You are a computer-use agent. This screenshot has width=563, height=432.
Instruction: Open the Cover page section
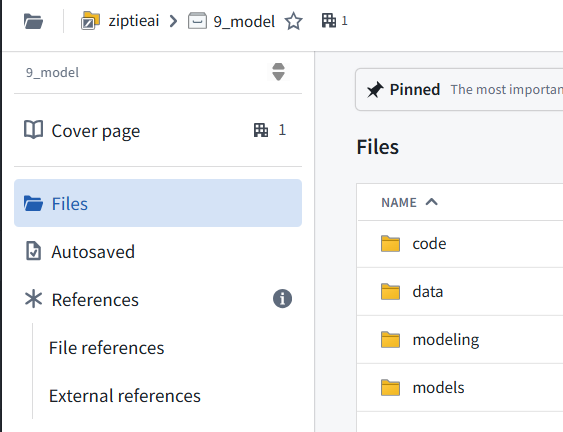pos(158,130)
